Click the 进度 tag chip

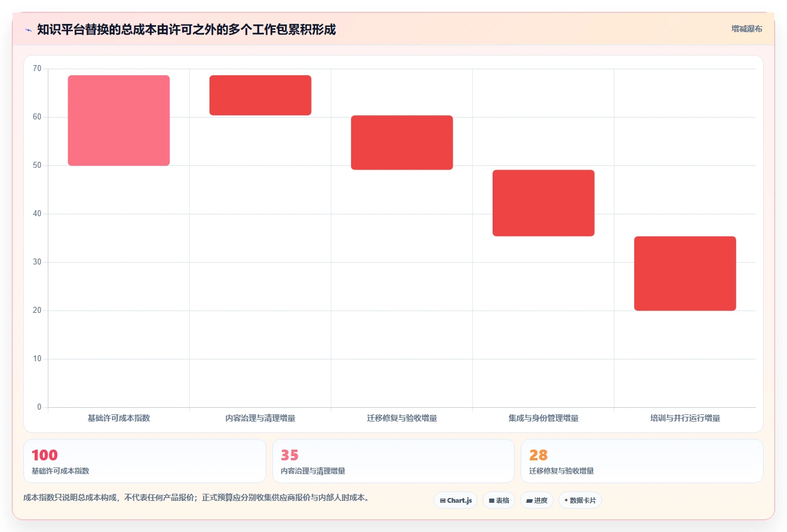[537, 500]
